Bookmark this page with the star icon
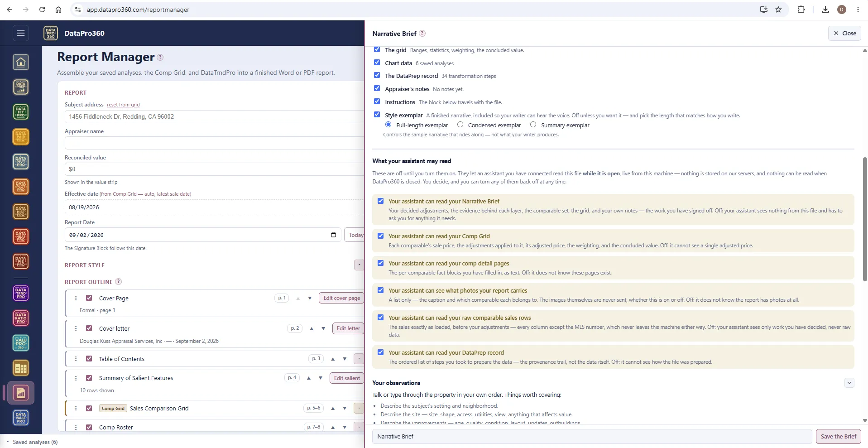This screenshot has width=868, height=448. (x=778, y=10)
